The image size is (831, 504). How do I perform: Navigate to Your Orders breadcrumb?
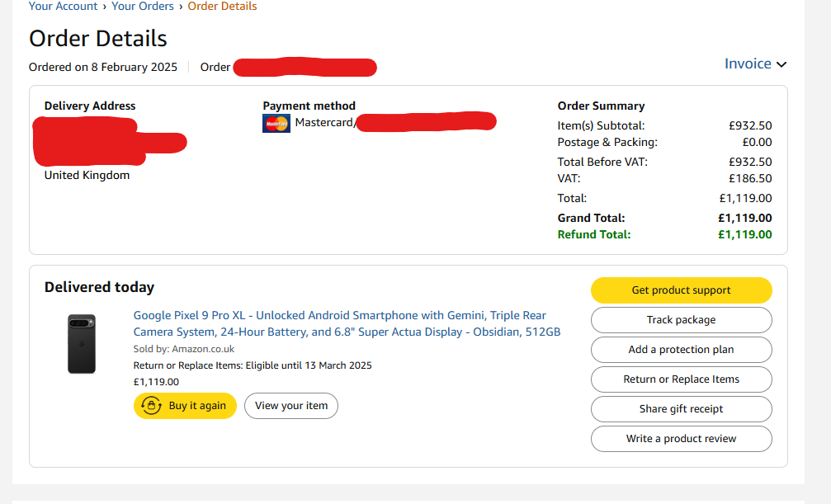coord(143,7)
